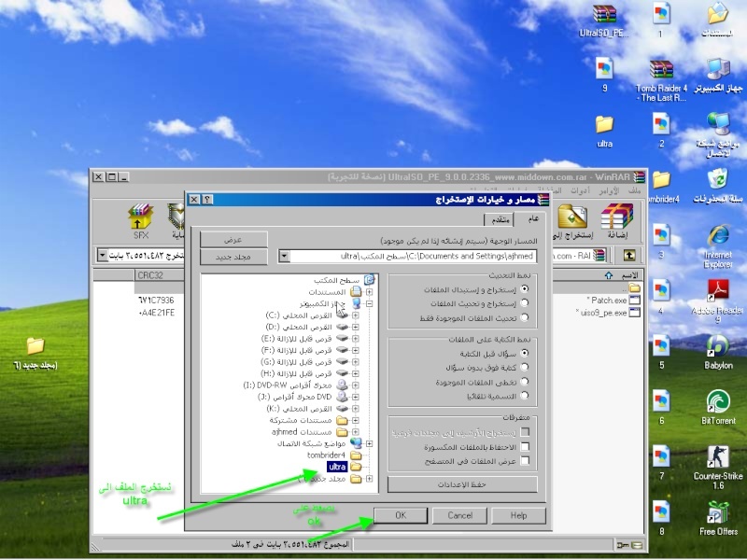Click the OK button

pos(401,515)
